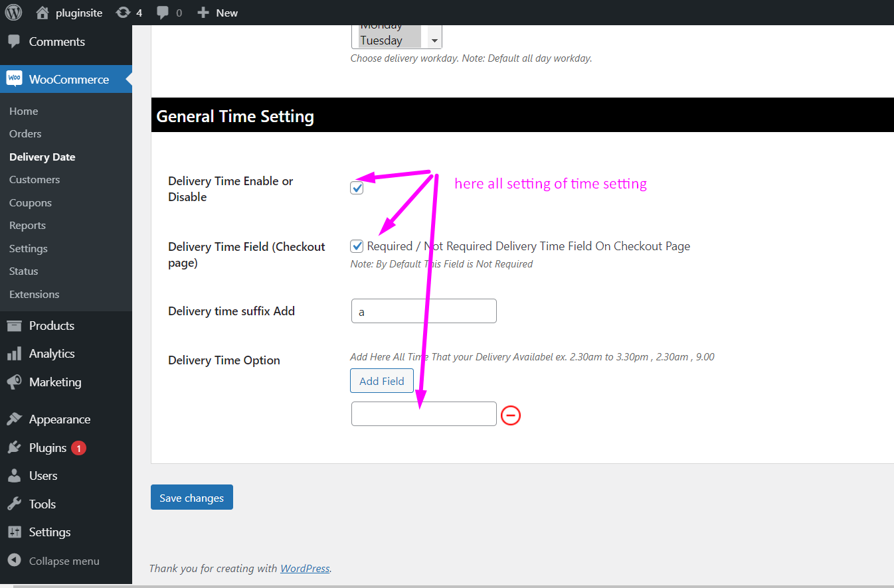Open Reports submenu item
Image resolution: width=894 pixels, height=588 pixels.
point(28,225)
